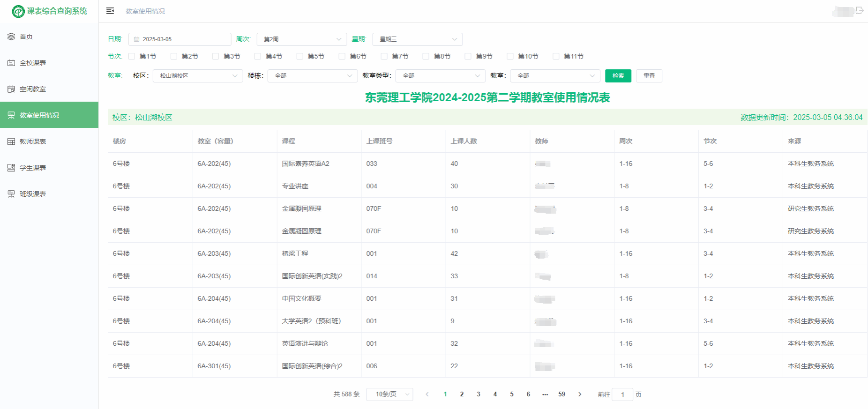Go to next page arrow
This screenshot has height=409, width=868.
point(580,394)
